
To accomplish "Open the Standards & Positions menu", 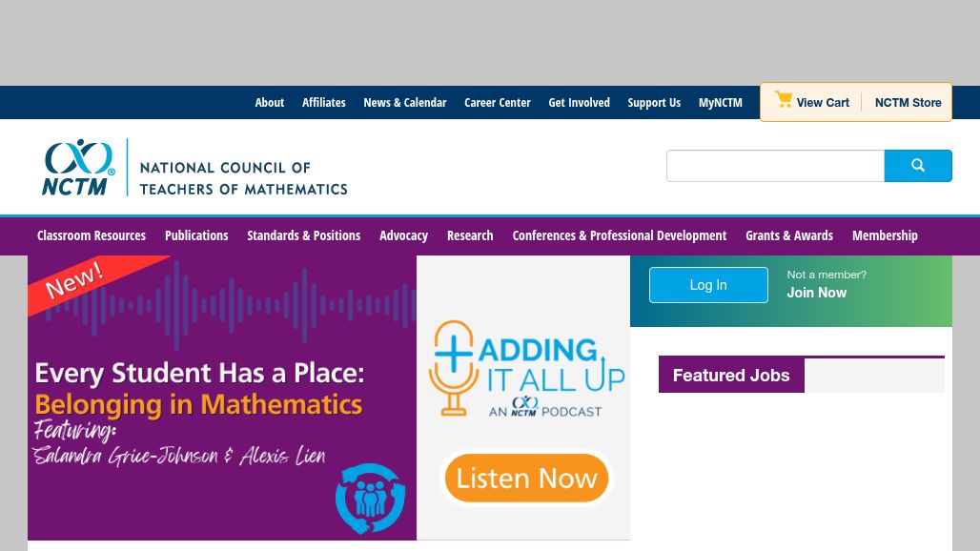I will click(x=303, y=235).
